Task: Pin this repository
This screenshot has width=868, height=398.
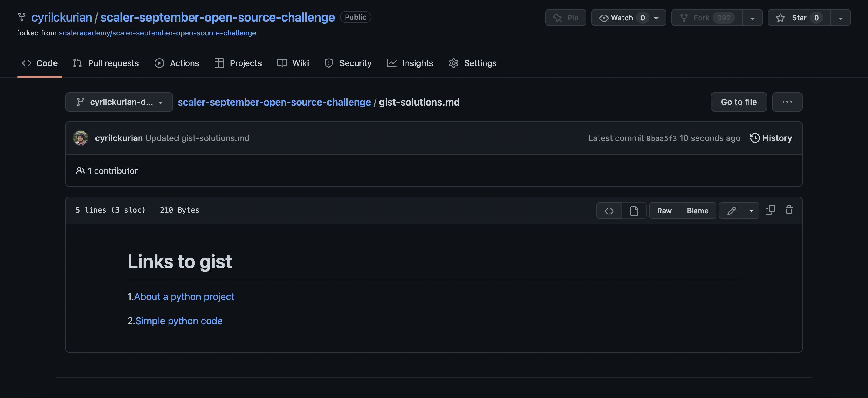Action: [566, 18]
